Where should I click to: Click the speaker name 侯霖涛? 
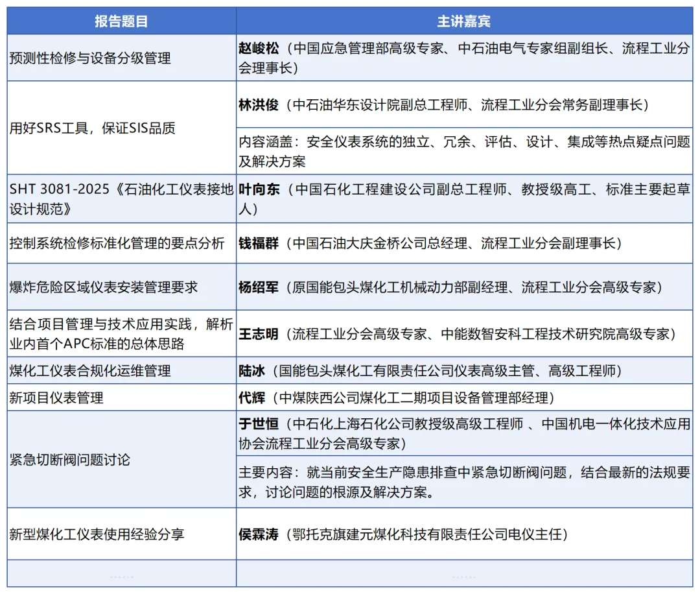pos(259,534)
